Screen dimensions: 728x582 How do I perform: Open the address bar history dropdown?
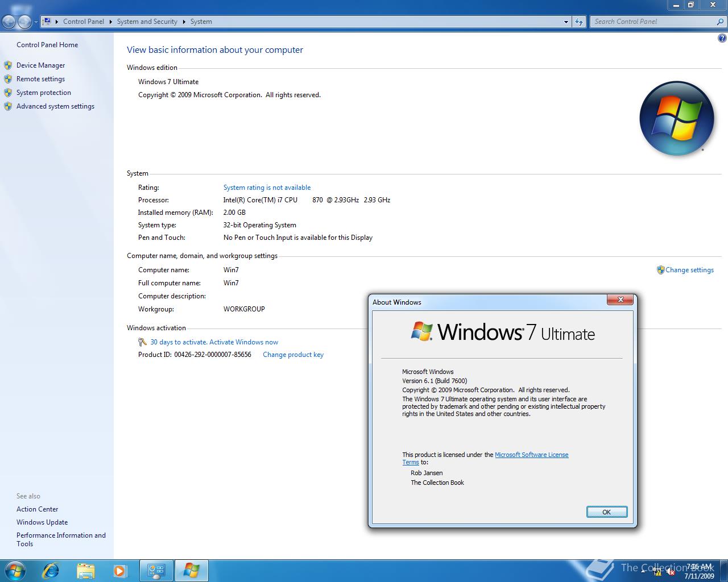coord(566,22)
